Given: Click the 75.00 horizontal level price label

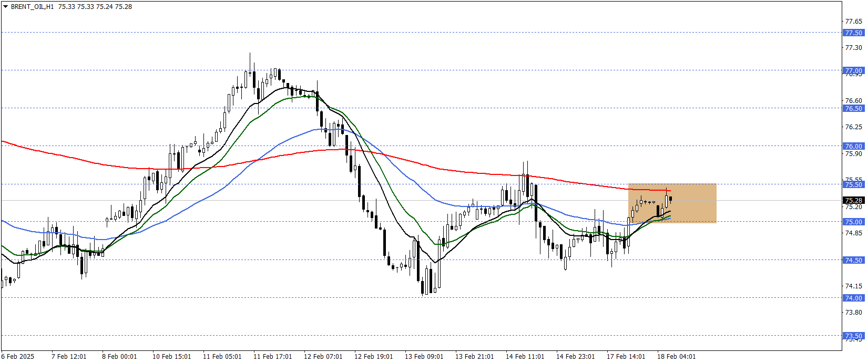Looking at the screenshot, I should pos(853,222).
